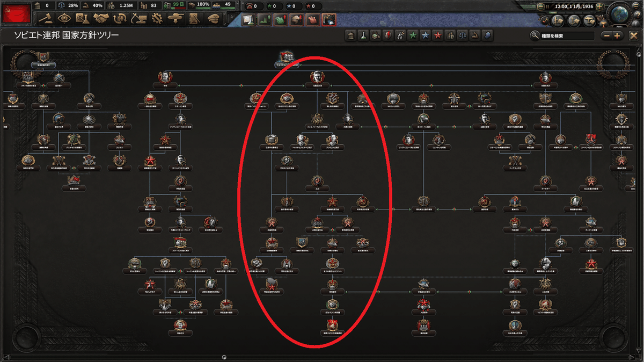This screenshot has height=362, width=644.
Task: Click the magnifying glass search icon
Action: [x=535, y=36]
